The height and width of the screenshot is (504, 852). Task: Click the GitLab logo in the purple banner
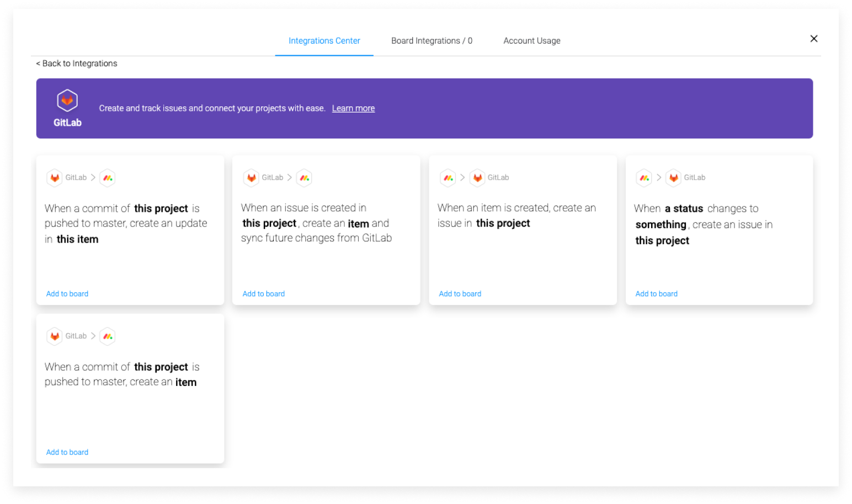point(67,101)
